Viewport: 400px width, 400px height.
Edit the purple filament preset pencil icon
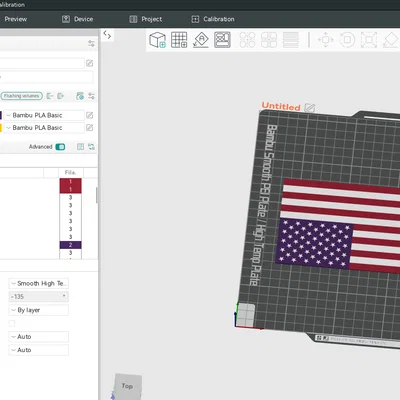click(90, 115)
